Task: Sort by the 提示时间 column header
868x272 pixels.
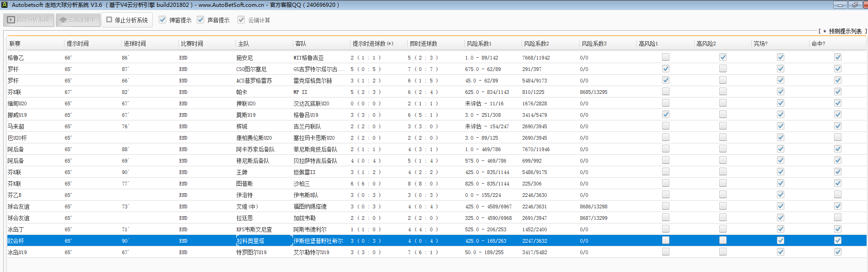Action: [78, 44]
